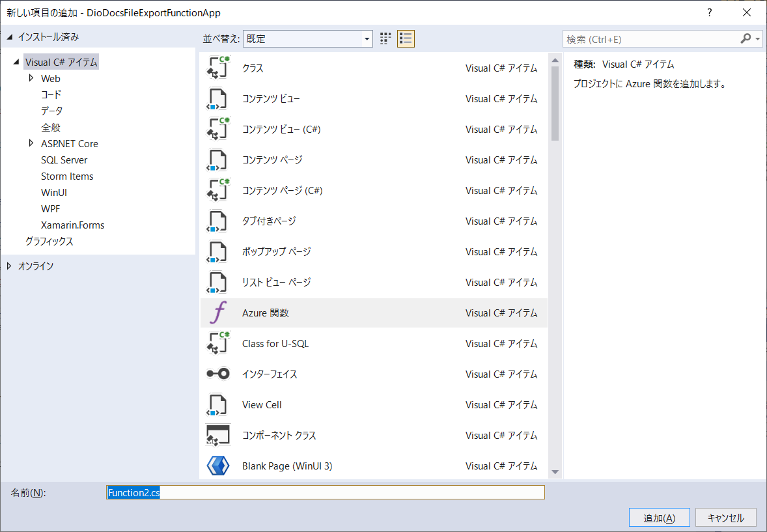This screenshot has width=767, height=532.
Task: Select the コード category
Action: tap(51, 94)
